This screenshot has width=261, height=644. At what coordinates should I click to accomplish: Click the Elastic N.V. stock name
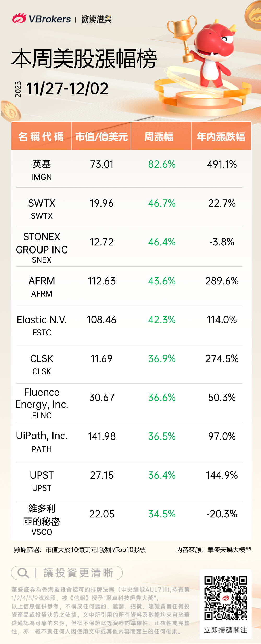tap(42, 320)
